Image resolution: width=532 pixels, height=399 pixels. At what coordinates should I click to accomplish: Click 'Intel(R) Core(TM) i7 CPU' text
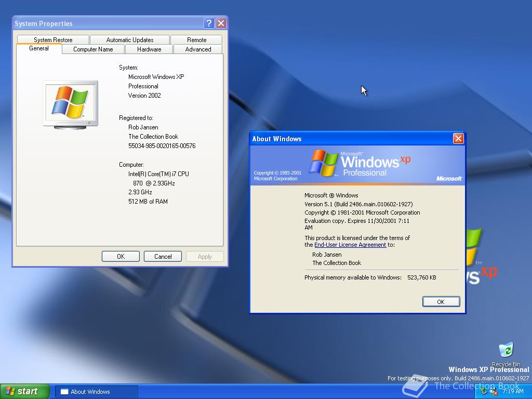[158, 174]
